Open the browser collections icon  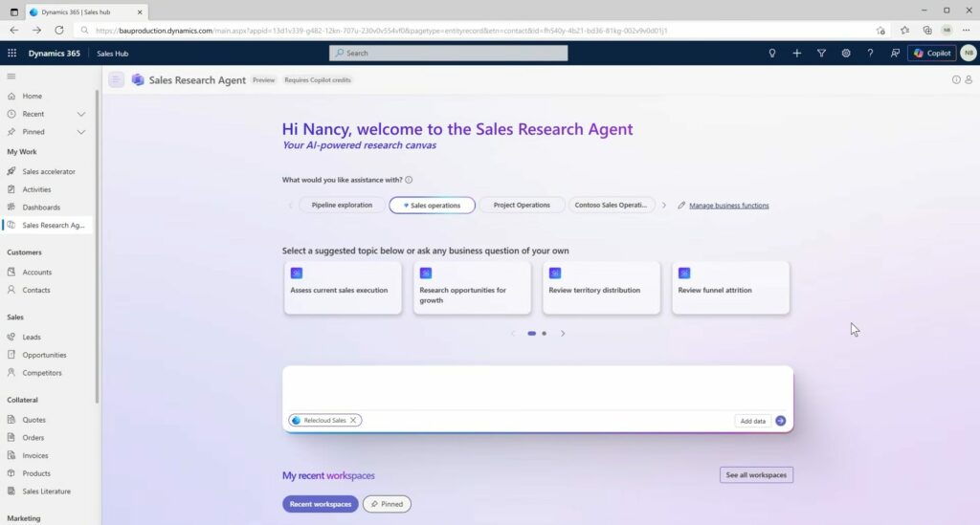tap(927, 30)
